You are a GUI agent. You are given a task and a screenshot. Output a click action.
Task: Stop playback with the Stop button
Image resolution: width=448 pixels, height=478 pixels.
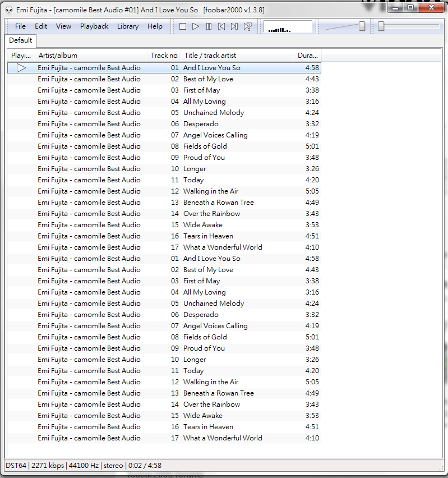coord(183,26)
